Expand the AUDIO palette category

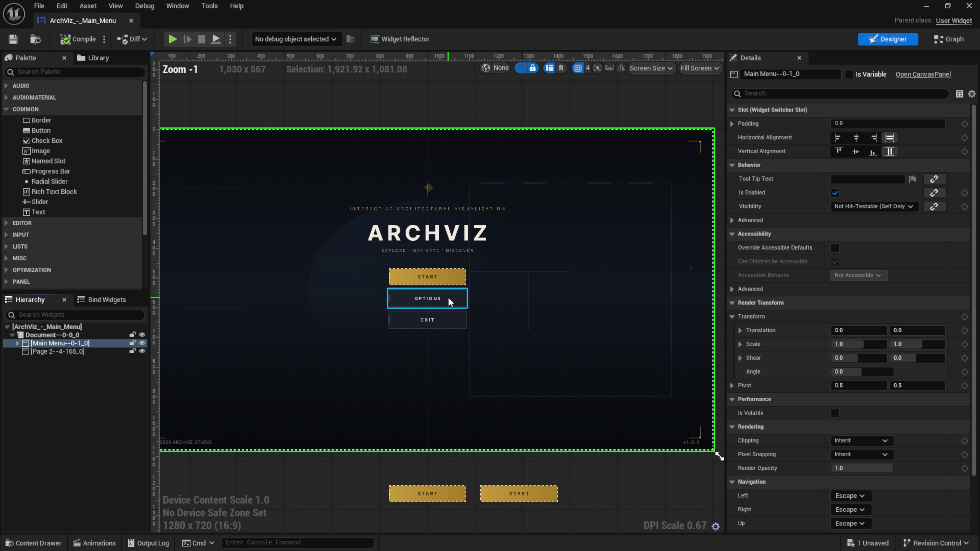(x=6, y=86)
